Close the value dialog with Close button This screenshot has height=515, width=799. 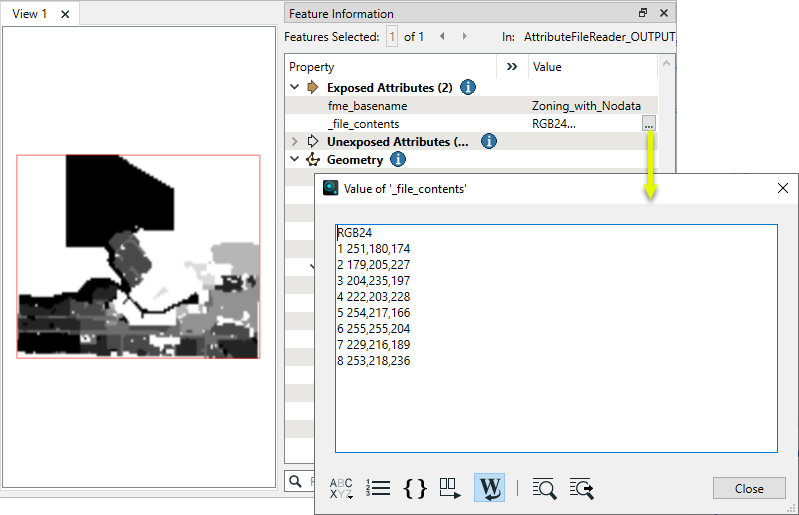(x=749, y=488)
